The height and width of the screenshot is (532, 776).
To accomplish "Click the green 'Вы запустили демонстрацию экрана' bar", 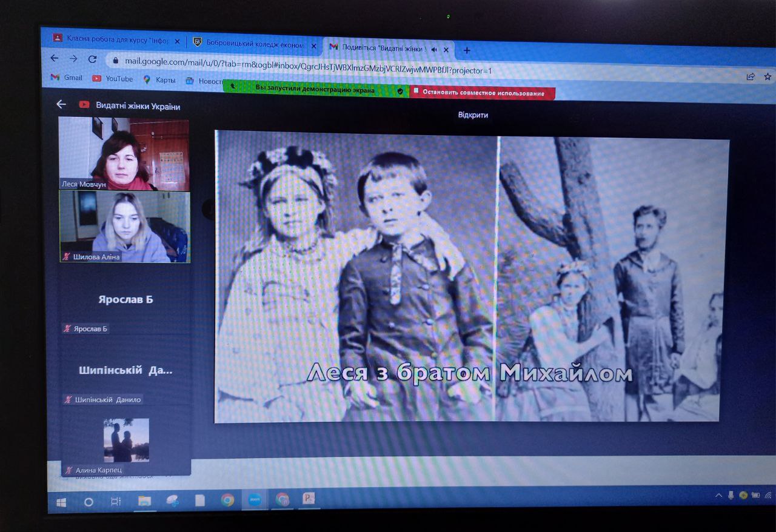I will point(316,88).
